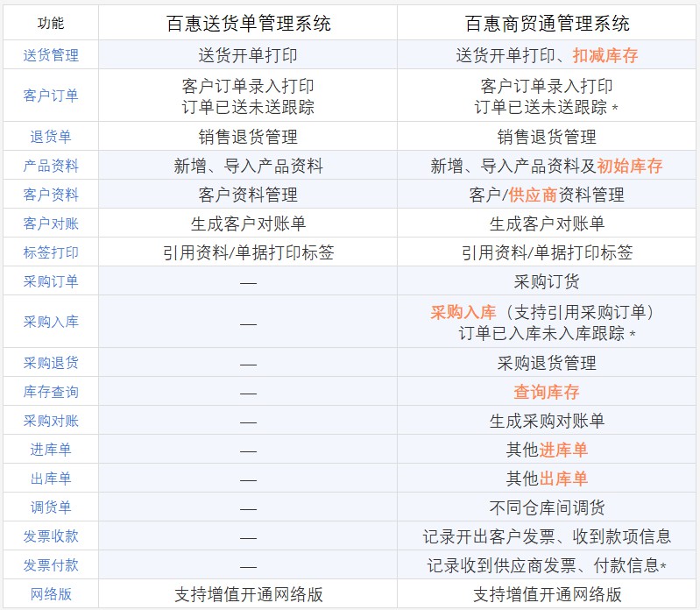Open the 产品资料 link
700x610 pixels.
[x=51, y=166]
